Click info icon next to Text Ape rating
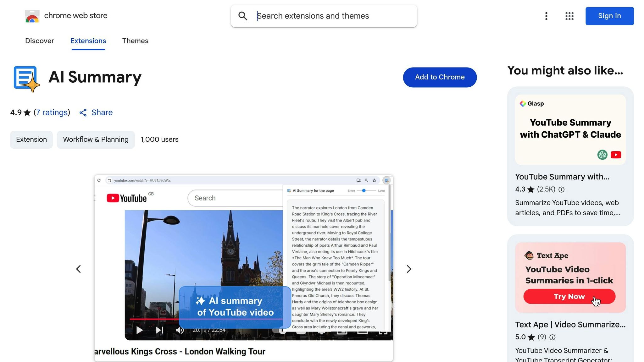This screenshot has width=644, height=362. (552, 337)
